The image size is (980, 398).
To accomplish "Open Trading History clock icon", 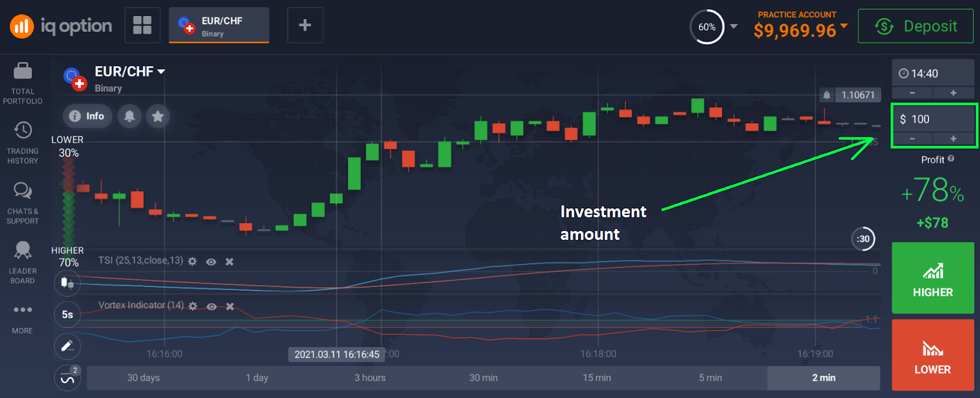I will click(x=23, y=130).
